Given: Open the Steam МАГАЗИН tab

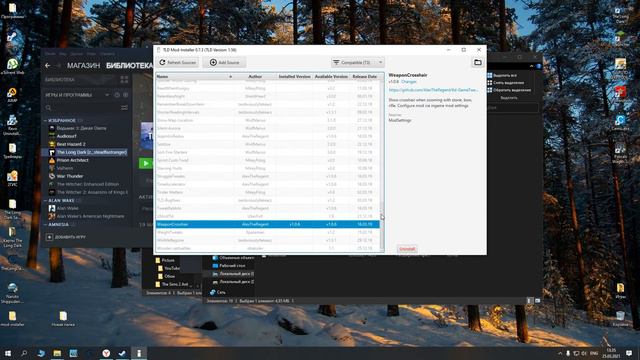Looking at the screenshot, I should [83, 66].
